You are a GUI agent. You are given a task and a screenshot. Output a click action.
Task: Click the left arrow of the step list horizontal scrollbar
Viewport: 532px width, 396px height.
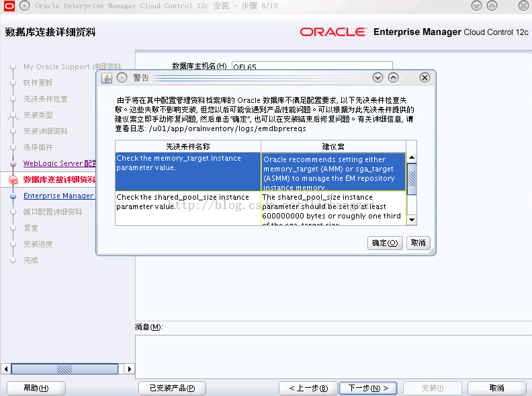click(6, 369)
